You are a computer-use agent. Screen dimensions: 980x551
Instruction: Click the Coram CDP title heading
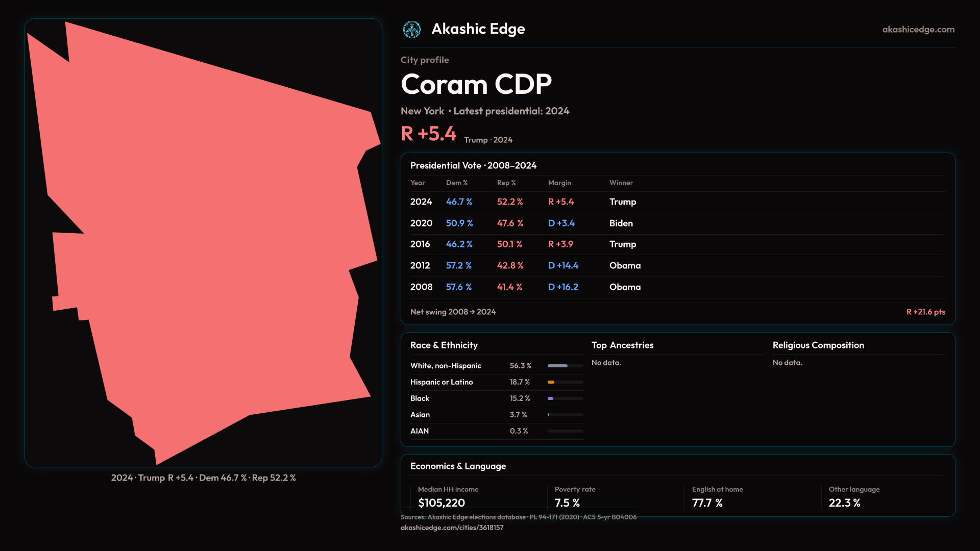[476, 84]
